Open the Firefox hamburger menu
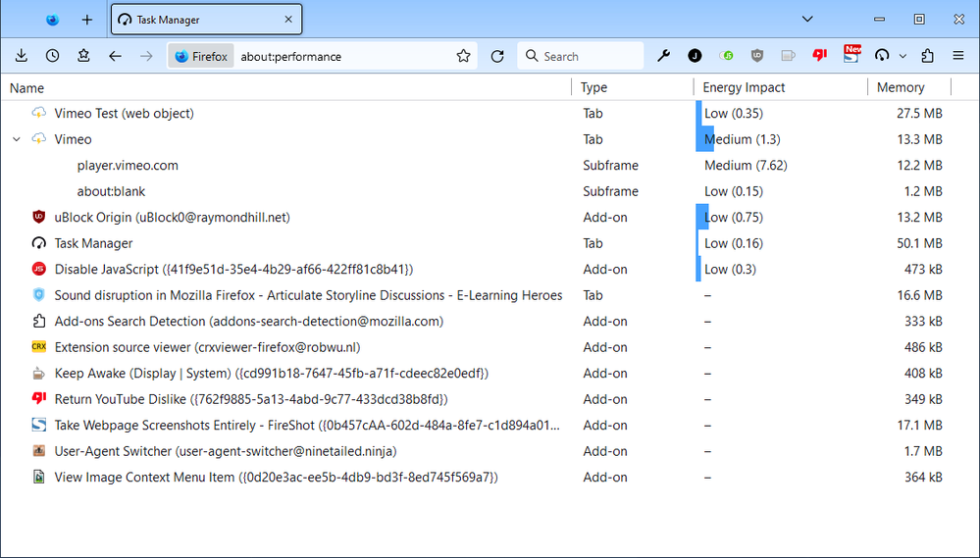The image size is (980, 558). [958, 56]
